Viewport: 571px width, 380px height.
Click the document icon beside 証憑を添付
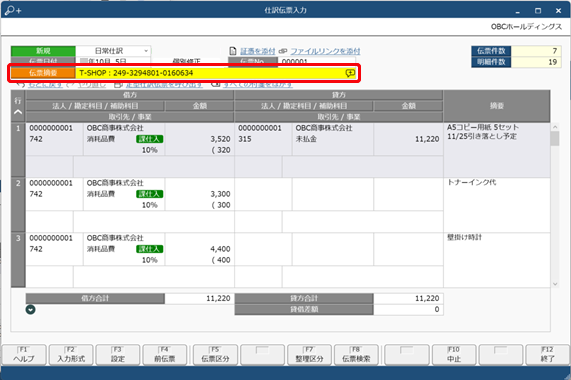[233, 51]
